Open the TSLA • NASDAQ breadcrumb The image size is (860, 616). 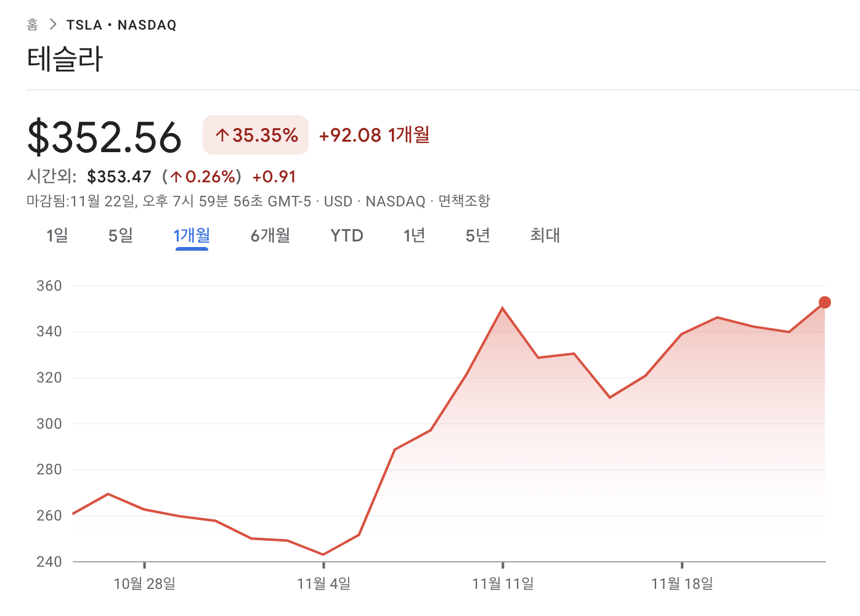coord(121,25)
